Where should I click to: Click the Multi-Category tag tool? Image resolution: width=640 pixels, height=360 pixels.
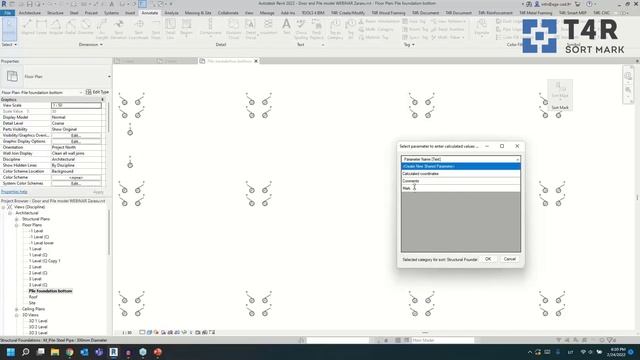(376, 29)
